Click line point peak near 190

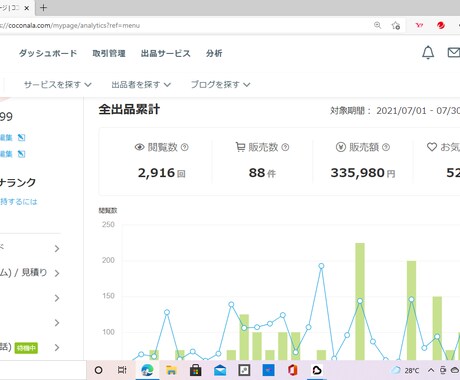[x=321, y=266]
